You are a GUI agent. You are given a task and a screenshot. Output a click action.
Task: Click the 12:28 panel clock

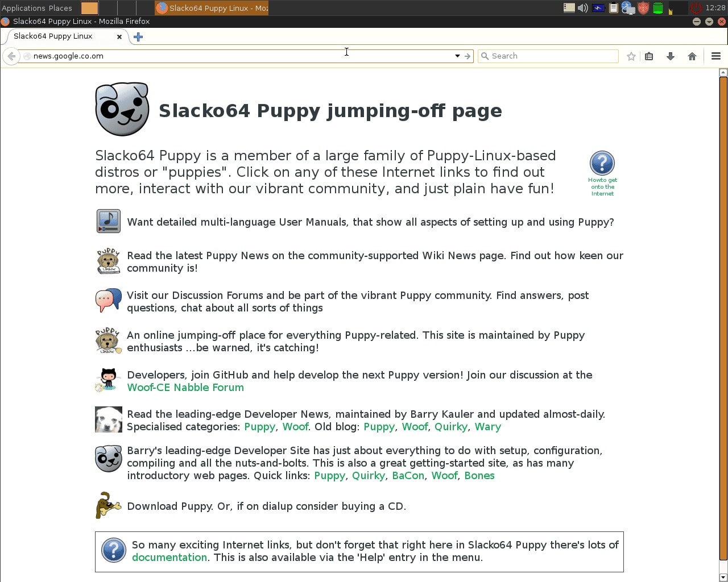coord(715,8)
